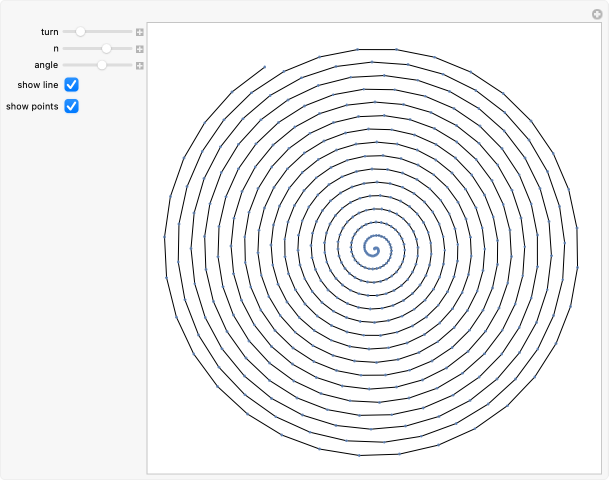Viewport: 609px width, 481px height.
Task: Click the far left end of the n slider track
Action: (x=64, y=48)
